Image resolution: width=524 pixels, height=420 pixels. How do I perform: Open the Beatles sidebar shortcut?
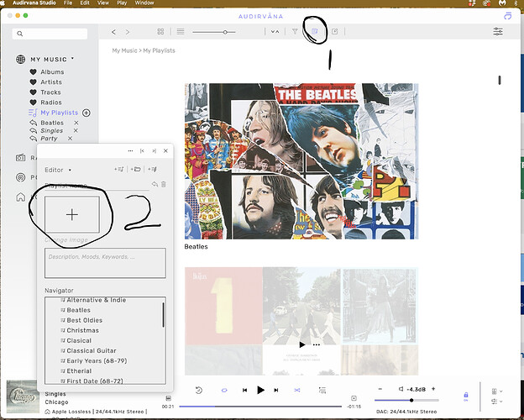[52, 123]
